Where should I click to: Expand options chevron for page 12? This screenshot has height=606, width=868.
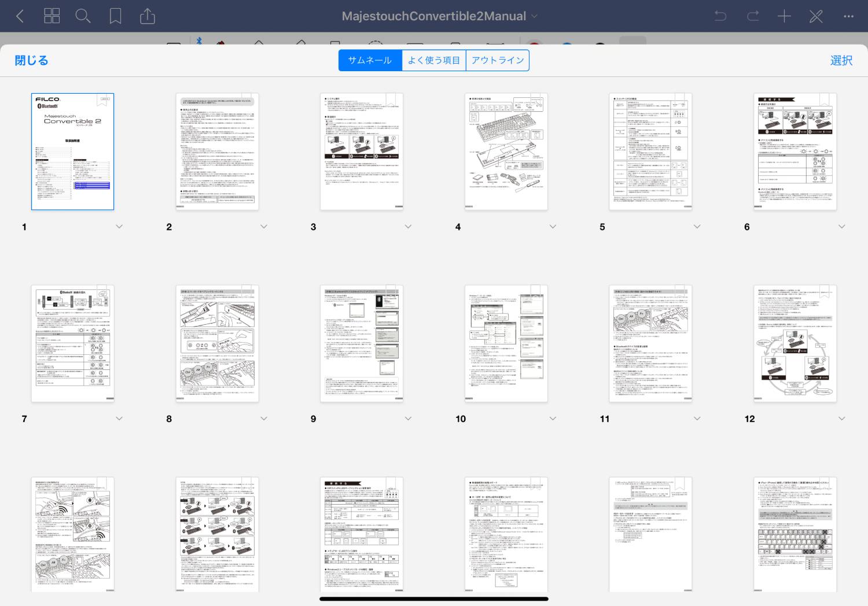click(x=841, y=418)
